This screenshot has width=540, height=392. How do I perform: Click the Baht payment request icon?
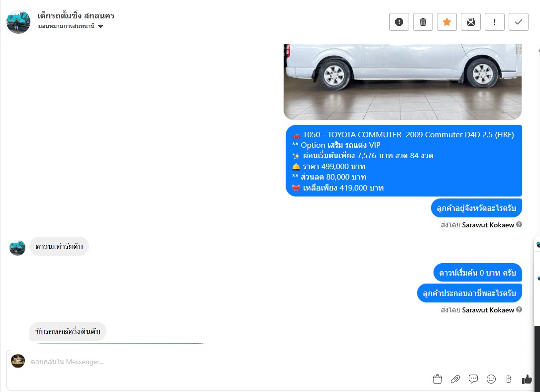pos(509,379)
